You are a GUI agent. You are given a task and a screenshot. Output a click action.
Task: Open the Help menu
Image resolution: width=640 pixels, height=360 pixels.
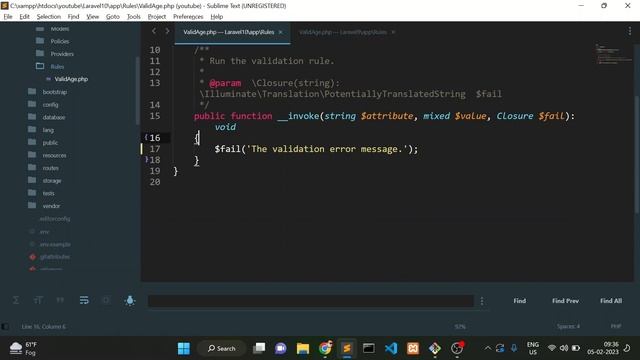pos(217,17)
